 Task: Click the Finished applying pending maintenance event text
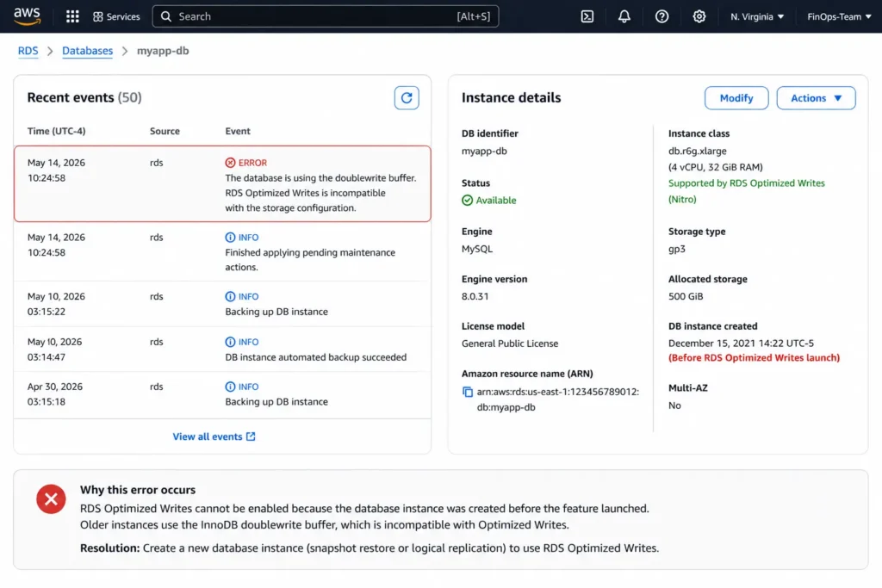coord(310,260)
